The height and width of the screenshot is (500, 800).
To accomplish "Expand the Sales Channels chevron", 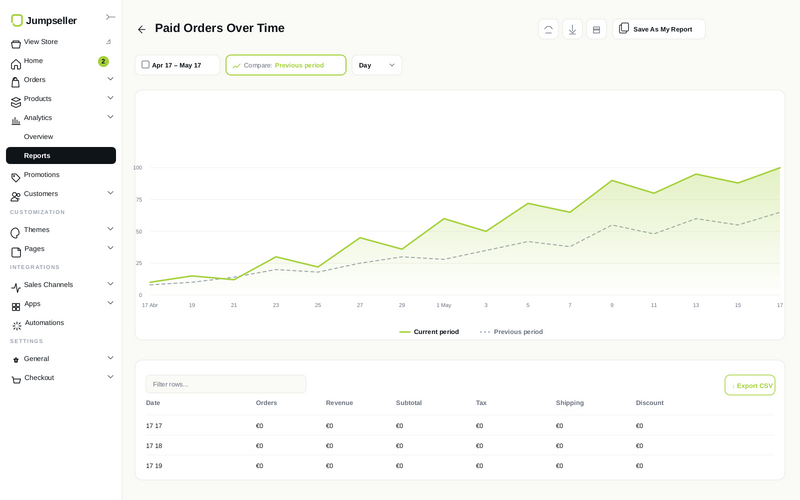I will coord(110,284).
